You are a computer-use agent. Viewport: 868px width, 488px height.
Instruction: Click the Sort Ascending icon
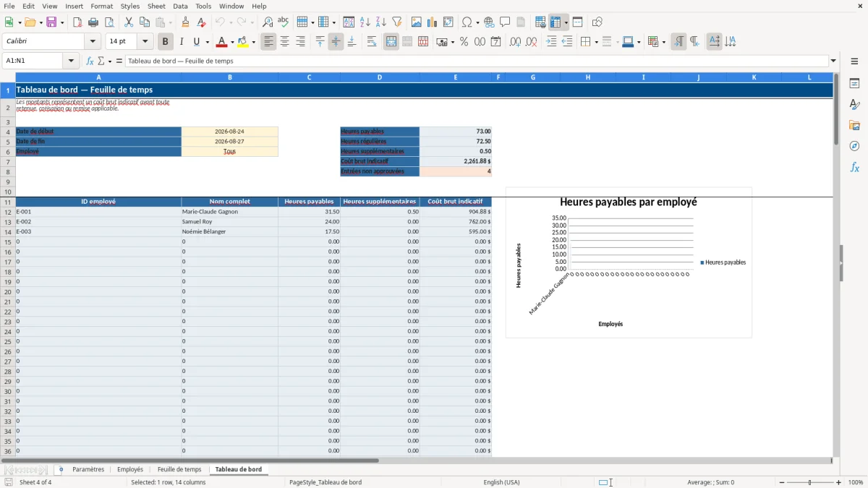pyautogui.click(x=365, y=22)
